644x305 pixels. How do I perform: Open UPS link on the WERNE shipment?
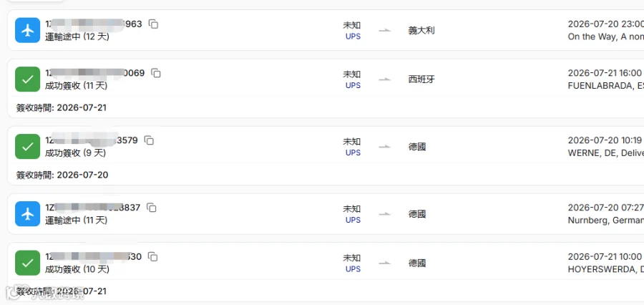click(x=353, y=152)
